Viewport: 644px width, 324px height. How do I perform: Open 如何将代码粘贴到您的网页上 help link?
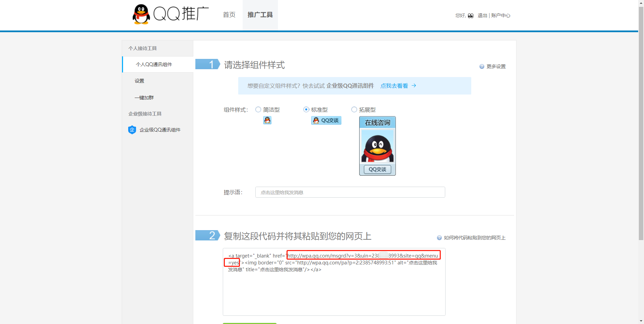(x=475, y=238)
